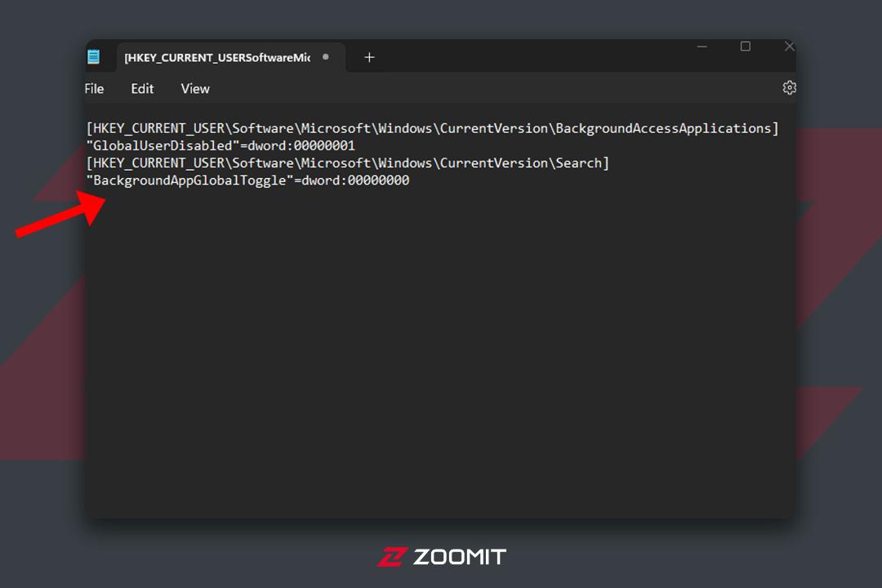Image resolution: width=882 pixels, height=588 pixels.
Task: Click the Notepad app icon in title bar
Action: 93,57
